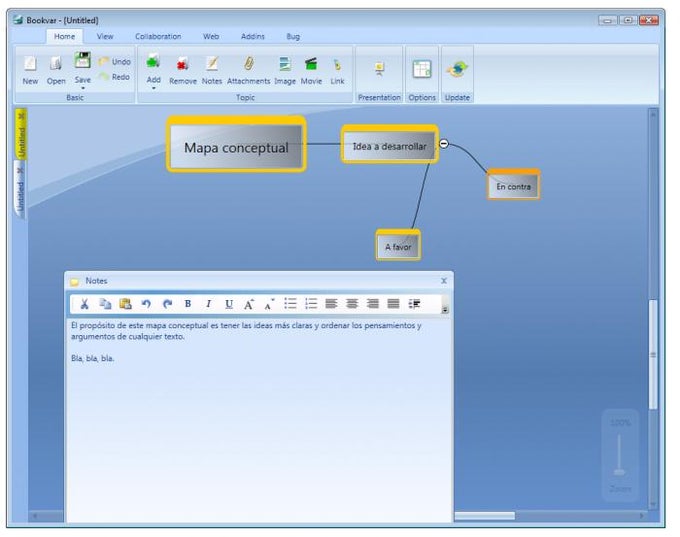Click the vertical scrollbar thumb

tap(653, 354)
